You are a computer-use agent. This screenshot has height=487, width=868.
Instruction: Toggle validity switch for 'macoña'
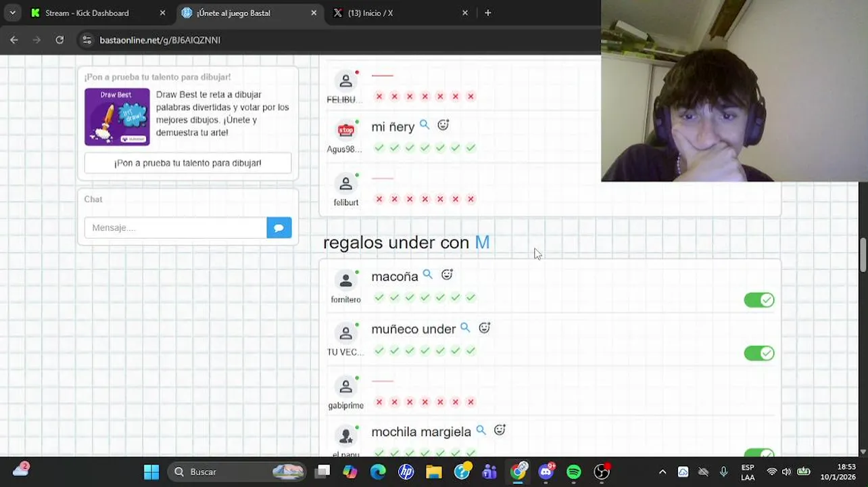759,300
